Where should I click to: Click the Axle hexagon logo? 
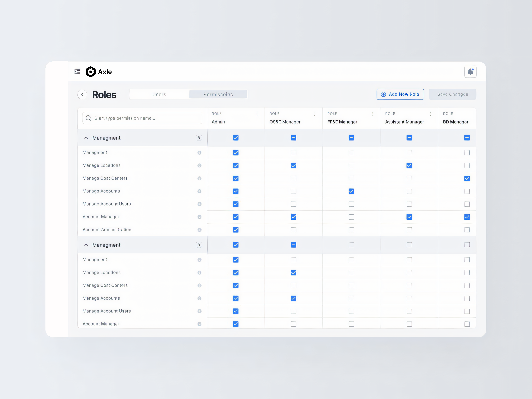point(91,71)
